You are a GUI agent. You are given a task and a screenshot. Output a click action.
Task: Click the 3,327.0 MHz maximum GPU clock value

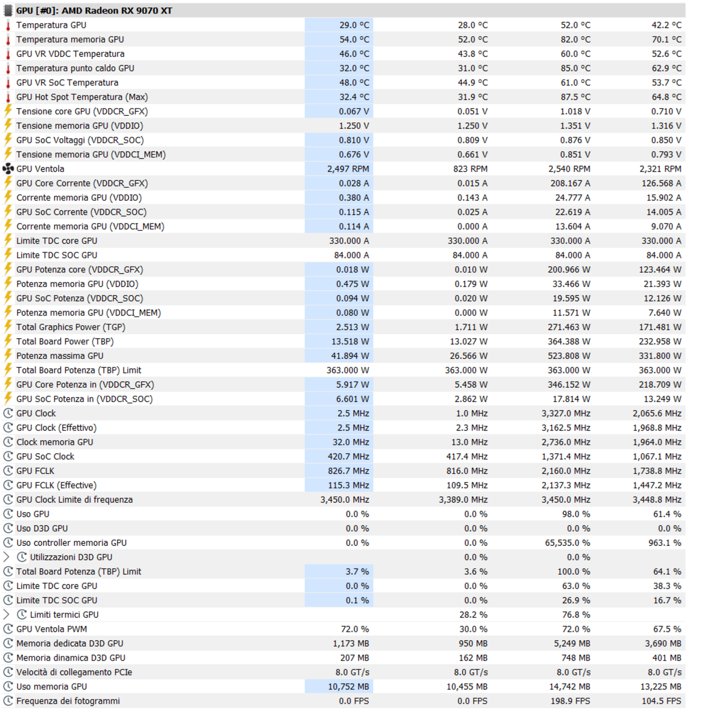566,413
